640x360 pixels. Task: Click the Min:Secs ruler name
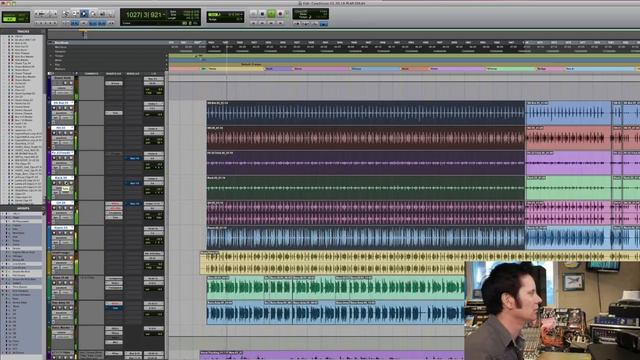pos(60,47)
